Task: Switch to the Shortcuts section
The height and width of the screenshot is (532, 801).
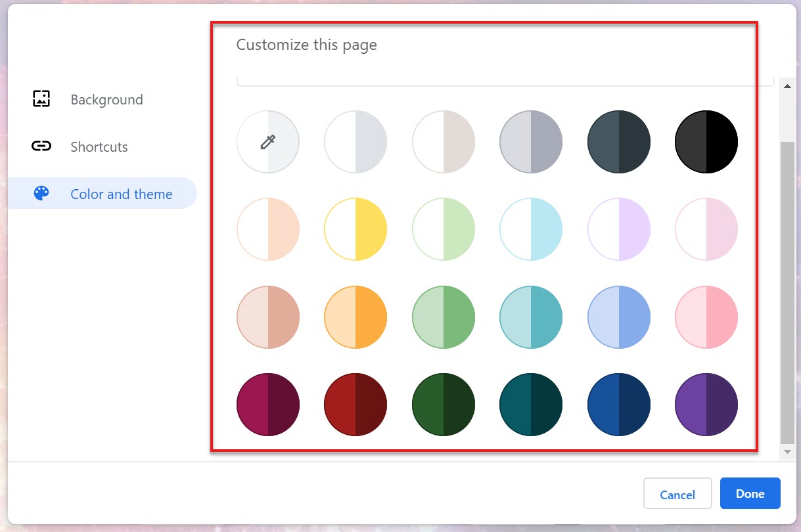Action: [x=99, y=147]
